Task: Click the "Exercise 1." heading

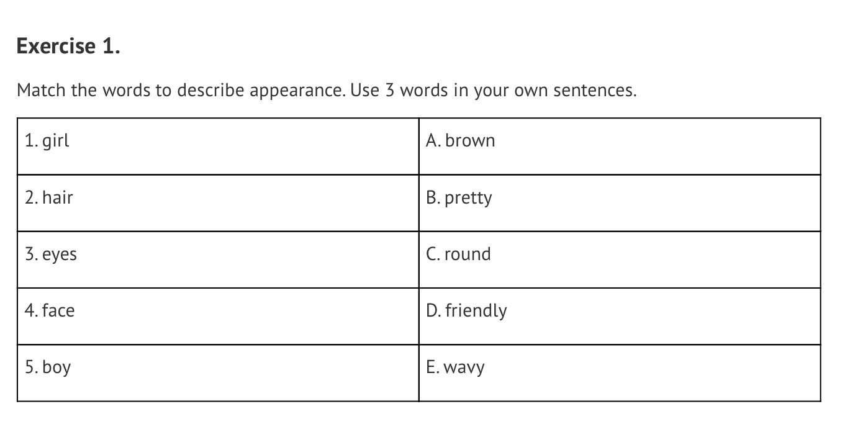Action: 68,47
